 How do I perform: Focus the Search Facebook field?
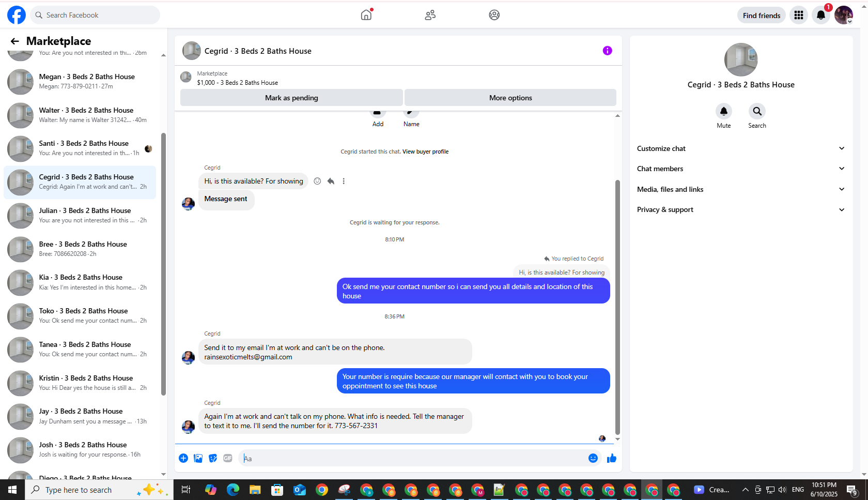point(95,15)
